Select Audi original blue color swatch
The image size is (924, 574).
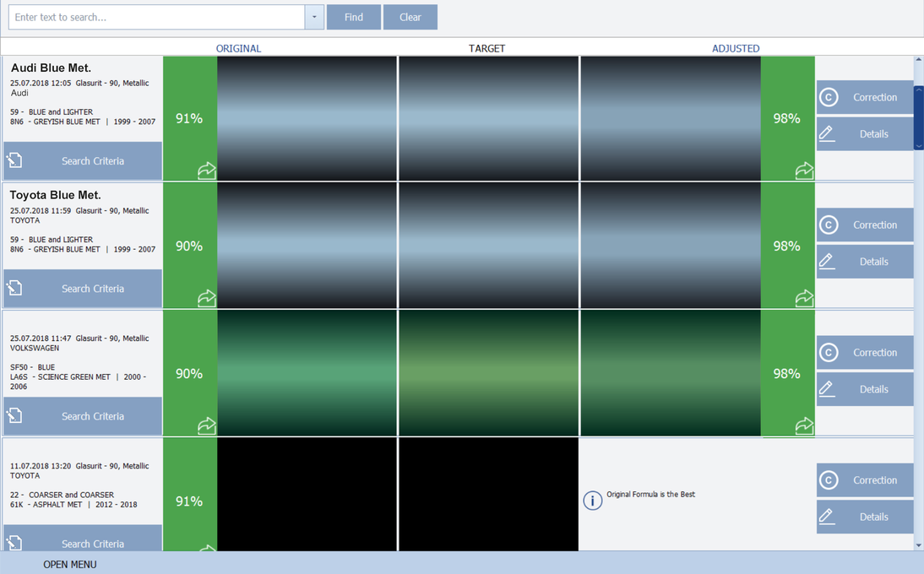tap(307, 118)
